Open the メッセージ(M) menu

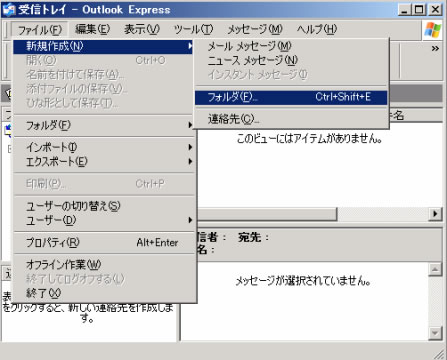pyautogui.click(x=255, y=30)
